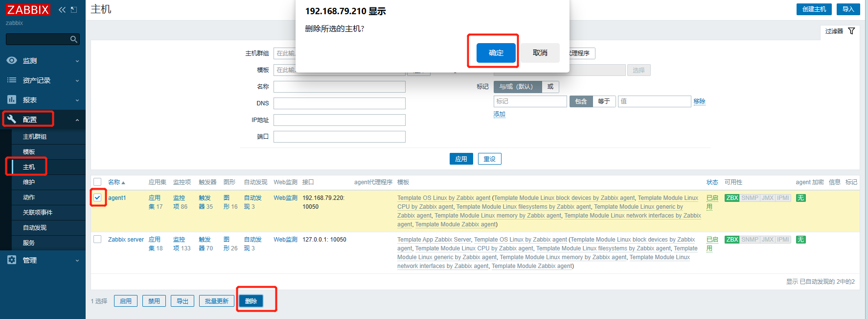Click IPMI badge in Zabbix server row
This screenshot has height=319, width=868.
tap(783, 240)
